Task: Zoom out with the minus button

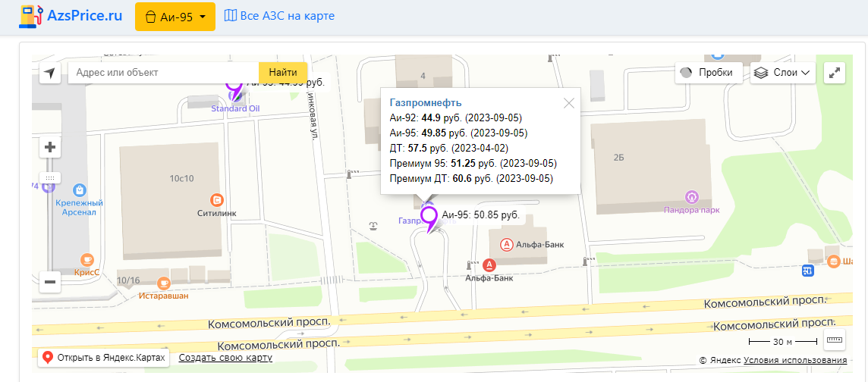Action: (x=50, y=282)
